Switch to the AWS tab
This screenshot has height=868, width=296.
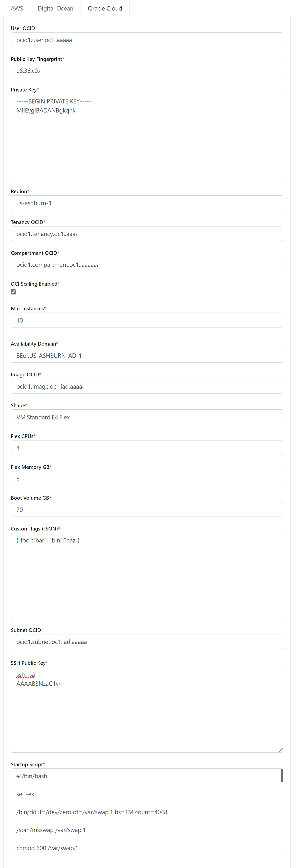pyautogui.click(x=17, y=8)
